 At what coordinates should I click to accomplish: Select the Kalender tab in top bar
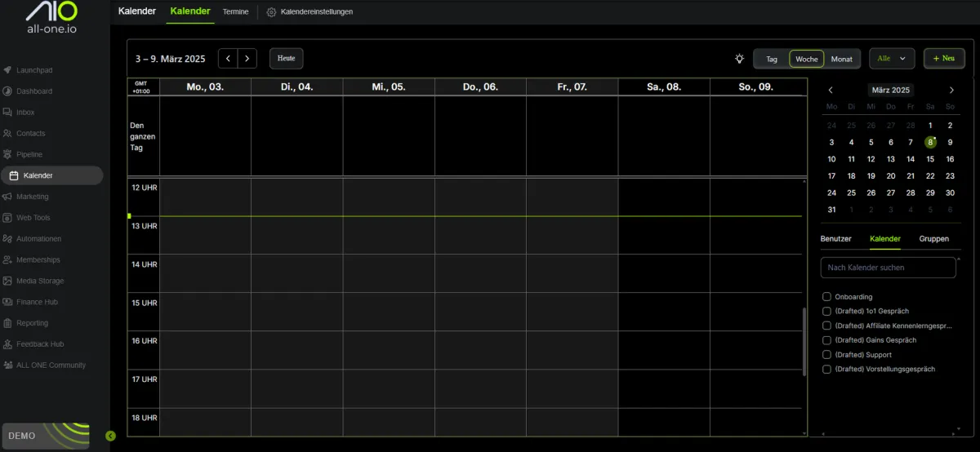(x=190, y=12)
